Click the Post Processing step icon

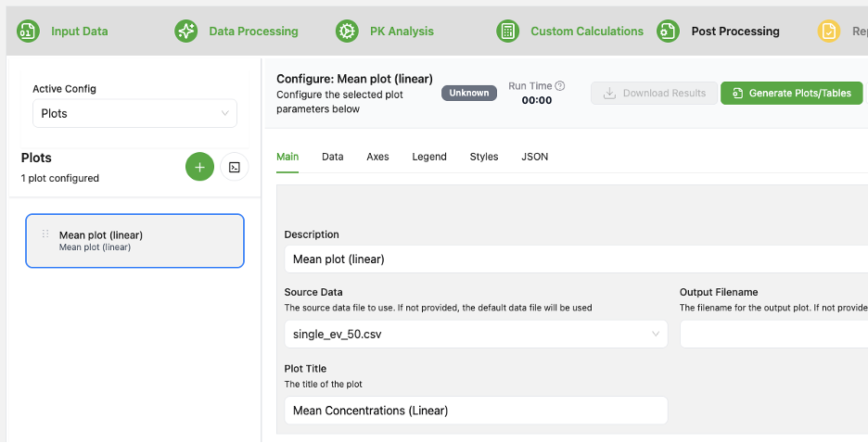point(668,32)
